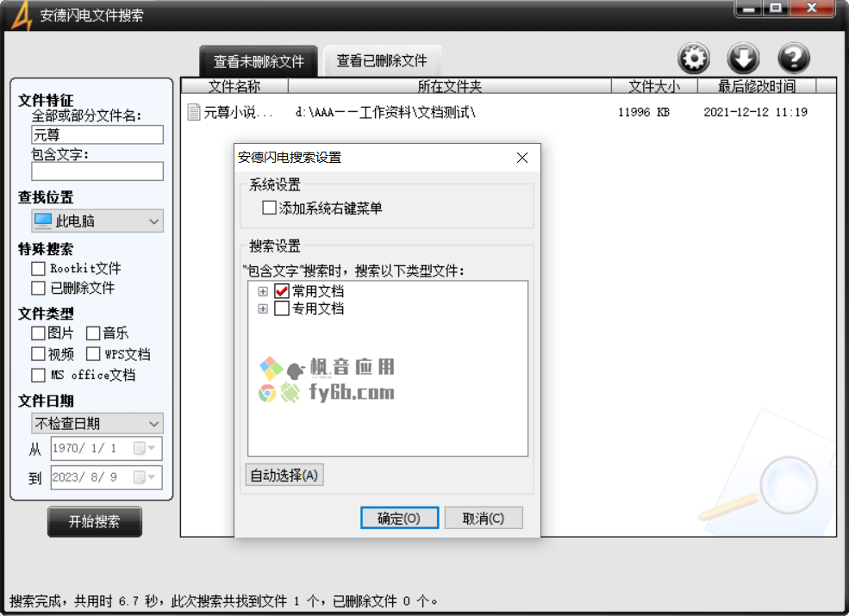Check the WPS文档 file type

93,354
